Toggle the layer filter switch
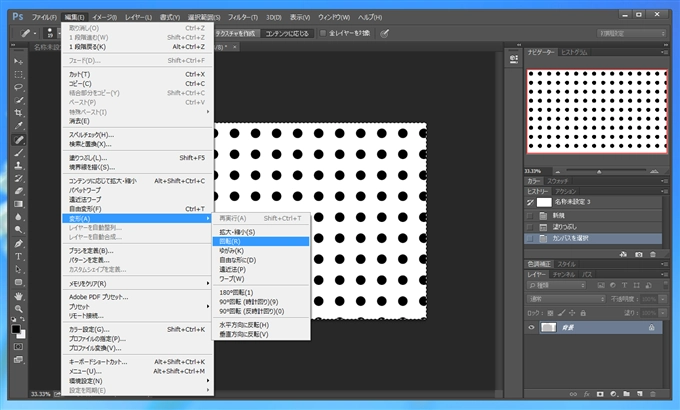680x410 pixels. point(665,285)
